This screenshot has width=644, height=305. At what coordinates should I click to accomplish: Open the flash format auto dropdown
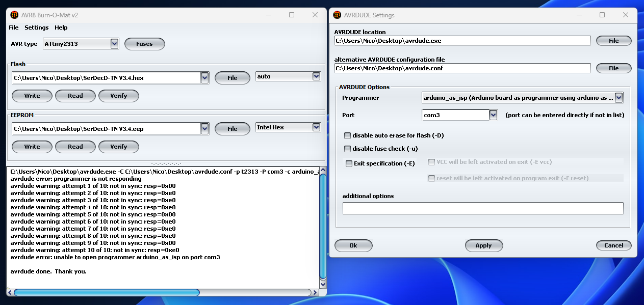pos(316,76)
